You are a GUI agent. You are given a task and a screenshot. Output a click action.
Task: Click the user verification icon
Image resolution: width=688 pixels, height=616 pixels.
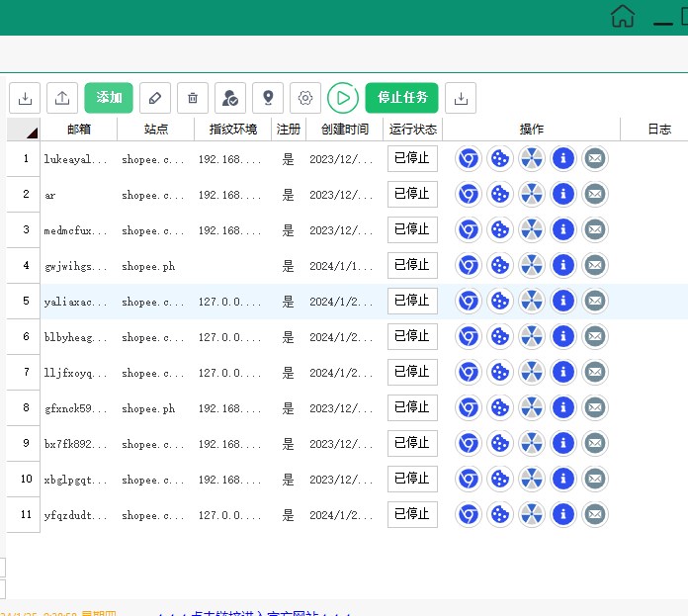230,98
